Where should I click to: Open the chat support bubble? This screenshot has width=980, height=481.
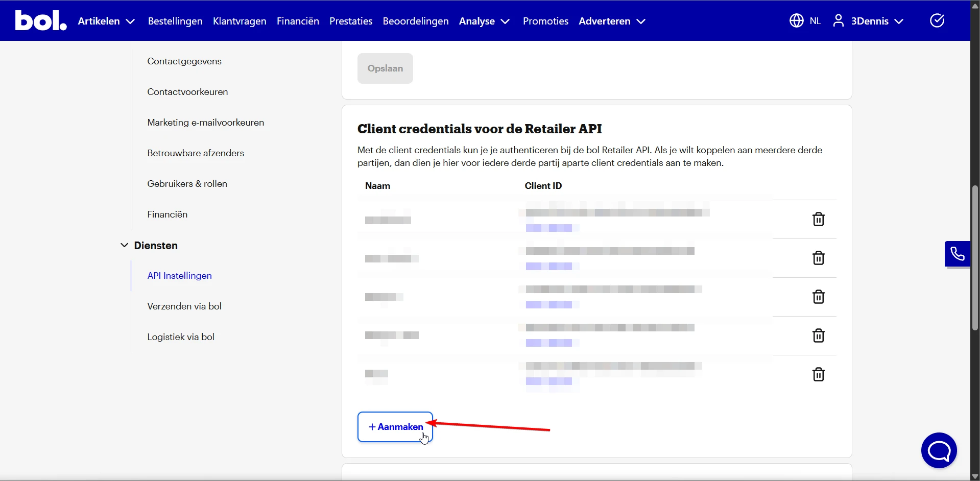pyautogui.click(x=939, y=450)
